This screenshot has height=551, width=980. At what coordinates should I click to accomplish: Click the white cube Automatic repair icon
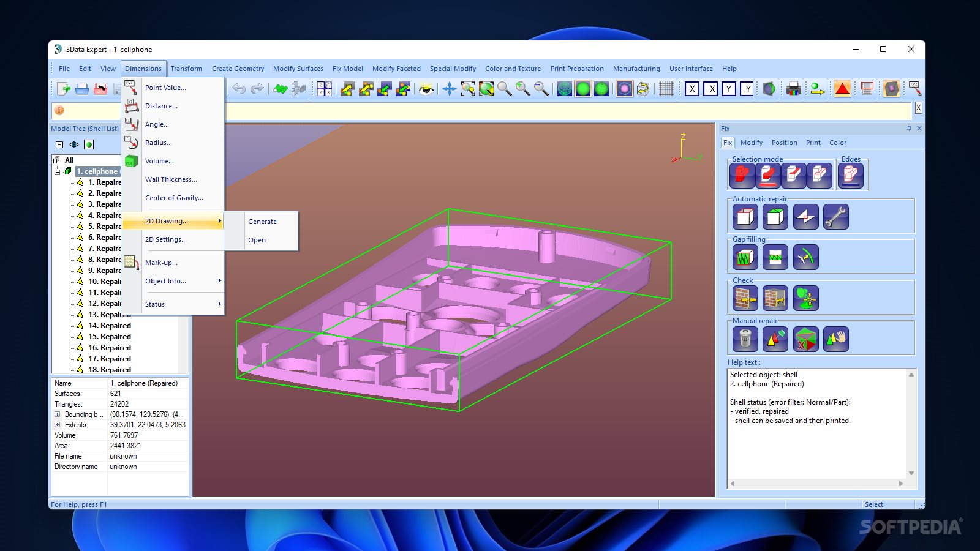(x=745, y=217)
